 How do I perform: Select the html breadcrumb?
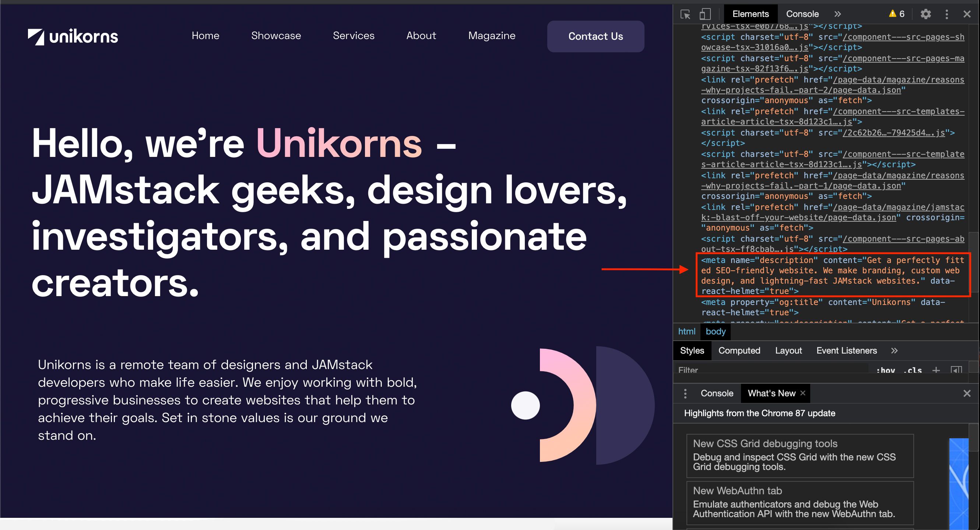(x=687, y=331)
